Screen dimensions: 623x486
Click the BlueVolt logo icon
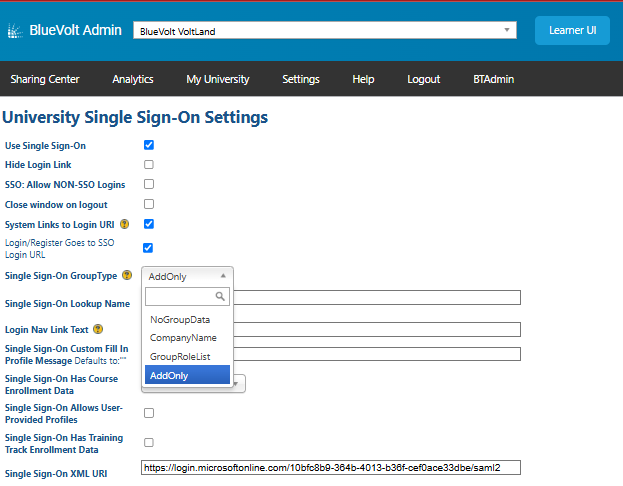tap(15, 31)
